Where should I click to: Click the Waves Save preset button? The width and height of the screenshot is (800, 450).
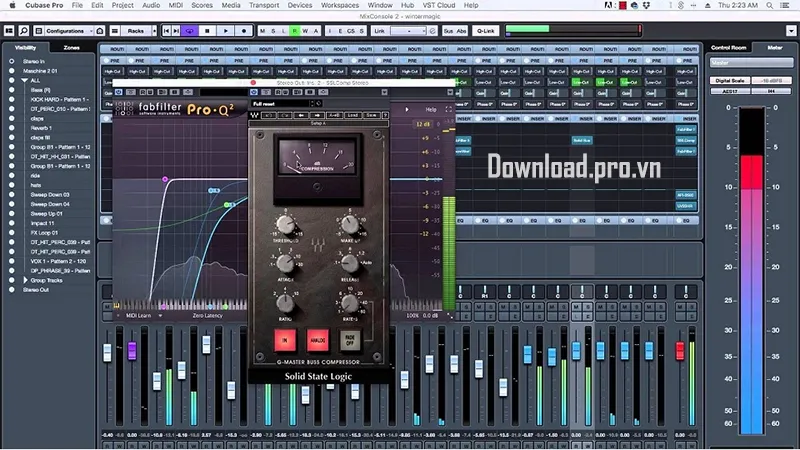coord(371,115)
